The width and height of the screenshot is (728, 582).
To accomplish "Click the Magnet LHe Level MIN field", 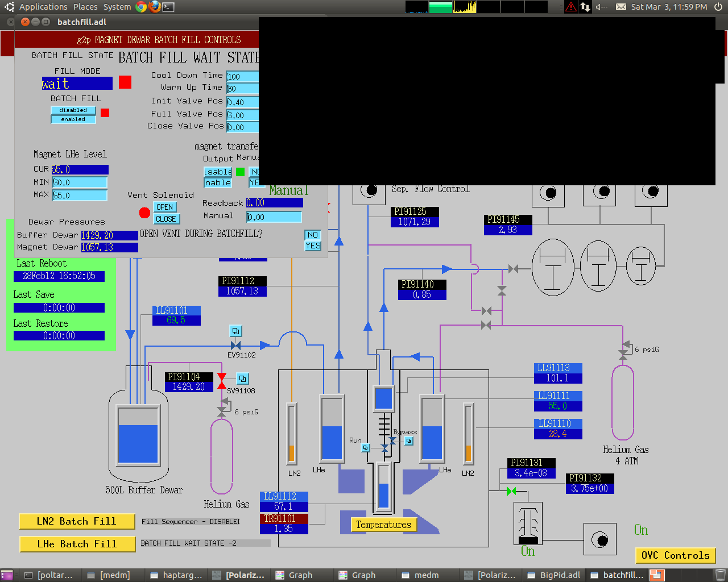I will pos(80,182).
